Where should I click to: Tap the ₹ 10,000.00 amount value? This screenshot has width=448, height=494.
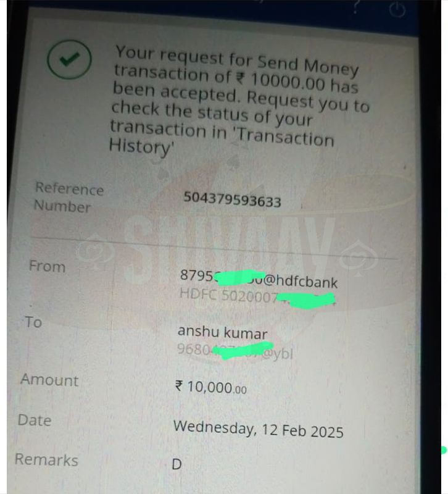point(210,387)
